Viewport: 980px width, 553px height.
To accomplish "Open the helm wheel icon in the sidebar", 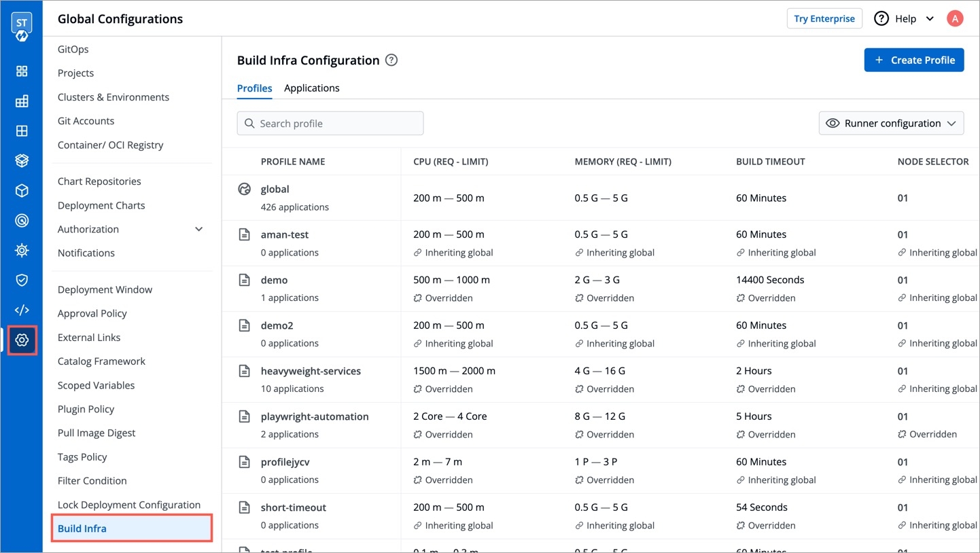I will click(22, 251).
